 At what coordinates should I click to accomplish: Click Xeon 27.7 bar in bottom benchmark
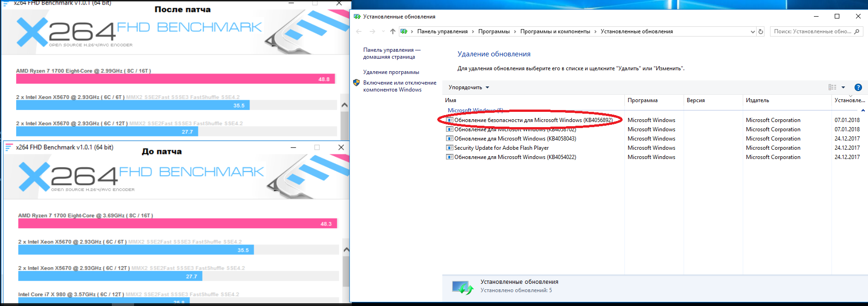[110, 276]
